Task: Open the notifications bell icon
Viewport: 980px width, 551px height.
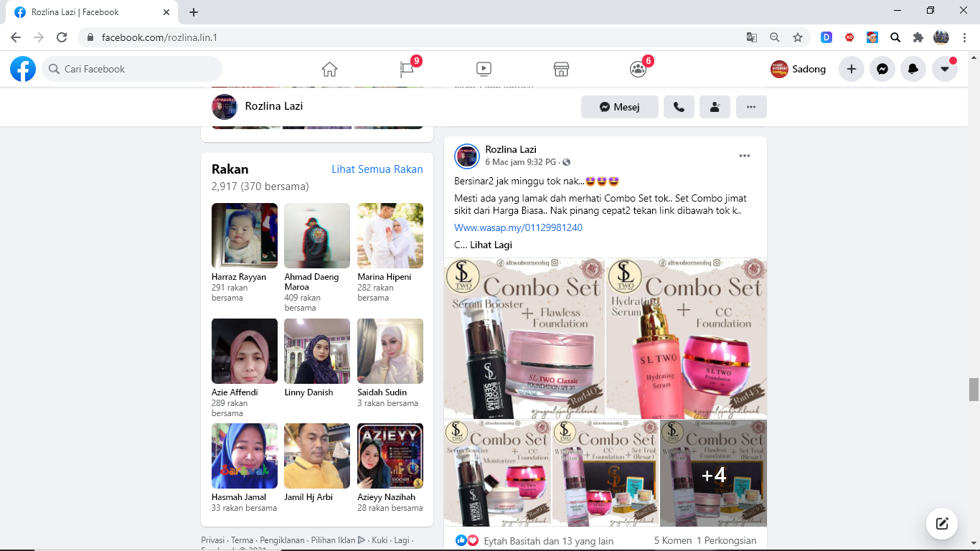Action: (913, 69)
